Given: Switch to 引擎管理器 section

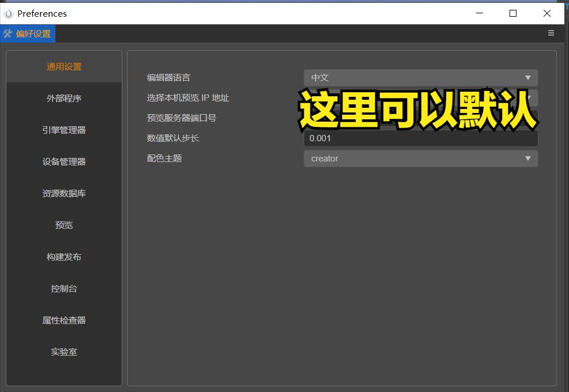Looking at the screenshot, I should (63, 130).
